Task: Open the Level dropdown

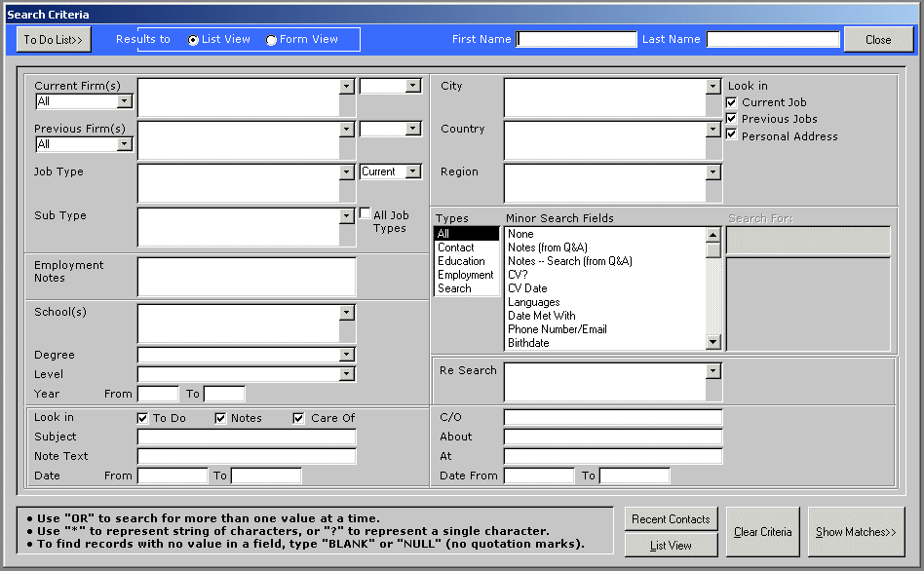Action: pyautogui.click(x=347, y=374)
